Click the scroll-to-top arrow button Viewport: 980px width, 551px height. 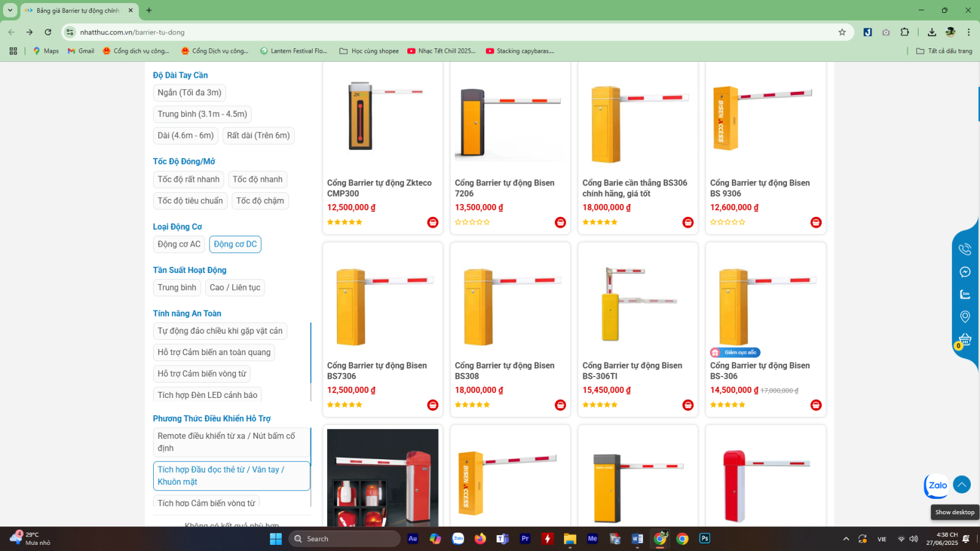point(962,485)
